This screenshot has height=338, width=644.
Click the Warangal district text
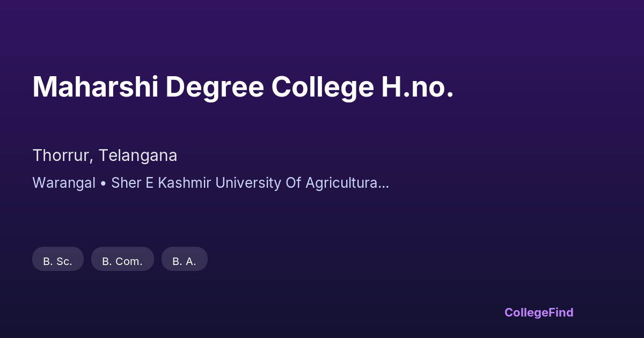(x=64, y=183)
